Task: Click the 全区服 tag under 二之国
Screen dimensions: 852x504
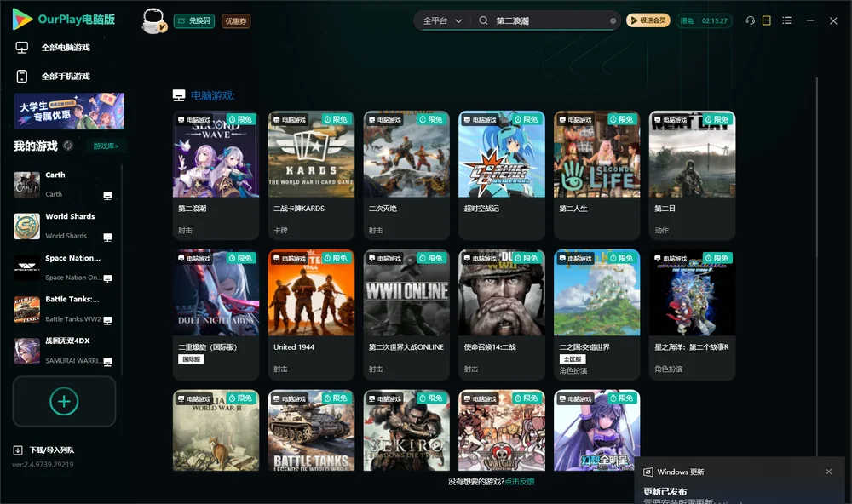Action: tap(573, 359)
